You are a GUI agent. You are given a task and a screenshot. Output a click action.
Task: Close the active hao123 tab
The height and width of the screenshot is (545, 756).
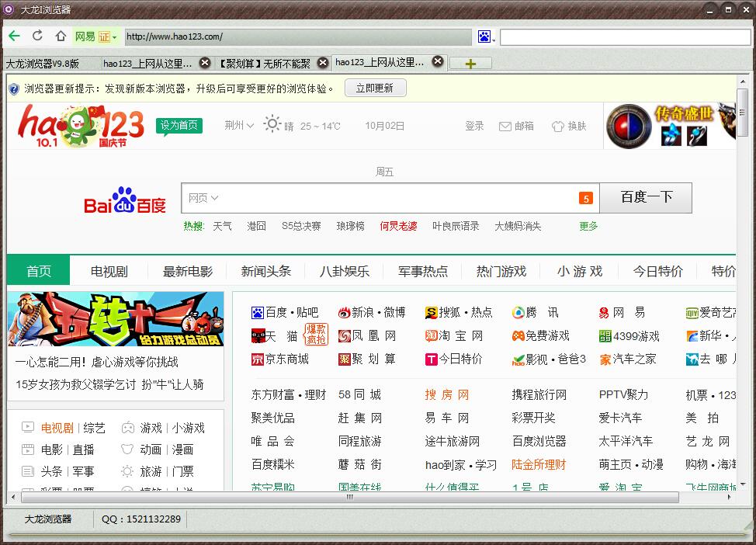point(438,61)
